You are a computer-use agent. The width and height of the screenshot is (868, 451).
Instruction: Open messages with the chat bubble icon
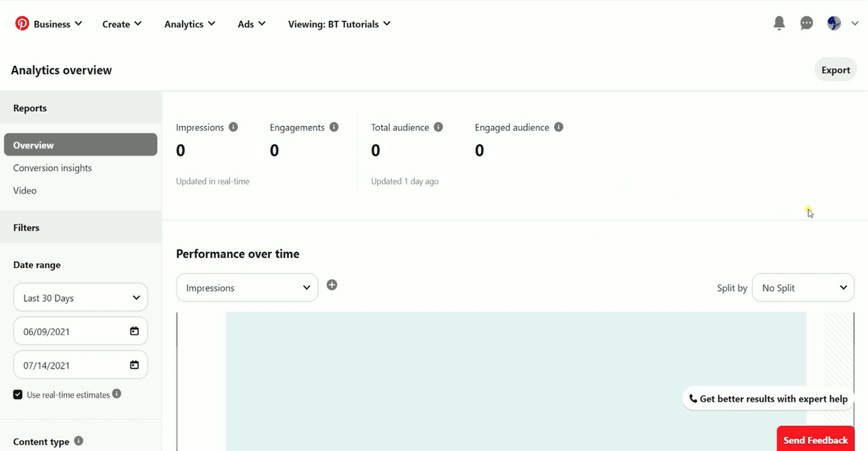pos(807,22)
